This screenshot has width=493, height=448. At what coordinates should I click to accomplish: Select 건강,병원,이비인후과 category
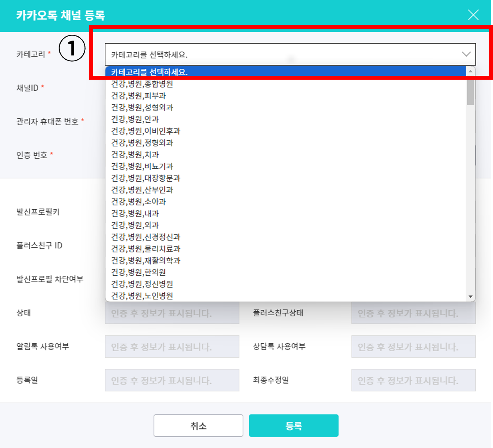[x=286, y=131]
